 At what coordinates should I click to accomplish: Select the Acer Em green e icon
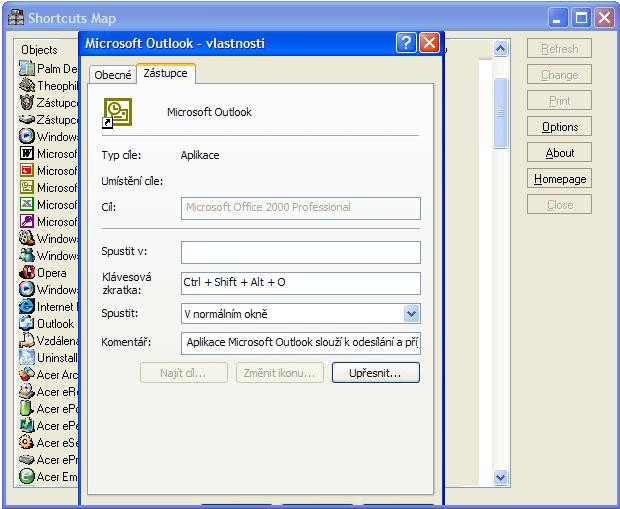tap(27, 476)
